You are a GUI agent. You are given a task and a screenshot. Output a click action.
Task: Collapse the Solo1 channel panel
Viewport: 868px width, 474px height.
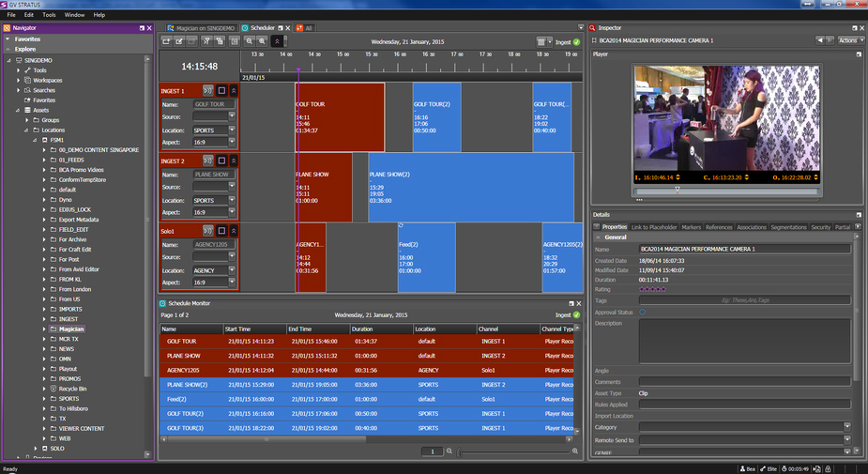234,231
